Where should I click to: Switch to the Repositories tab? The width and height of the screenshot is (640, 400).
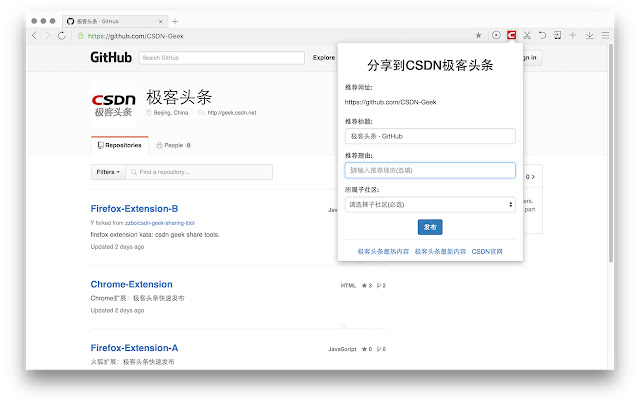pyautogui.click(x=120, y=145)
